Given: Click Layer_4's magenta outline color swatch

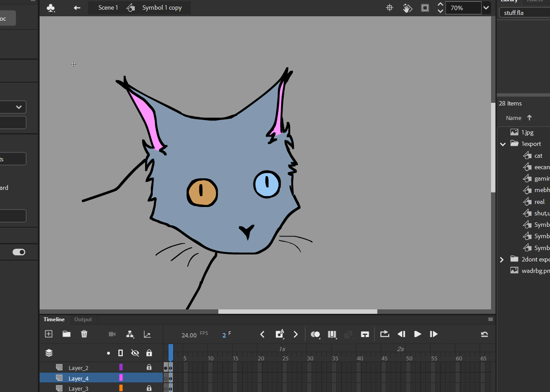Looking at the screenshot, I should 121,378.
